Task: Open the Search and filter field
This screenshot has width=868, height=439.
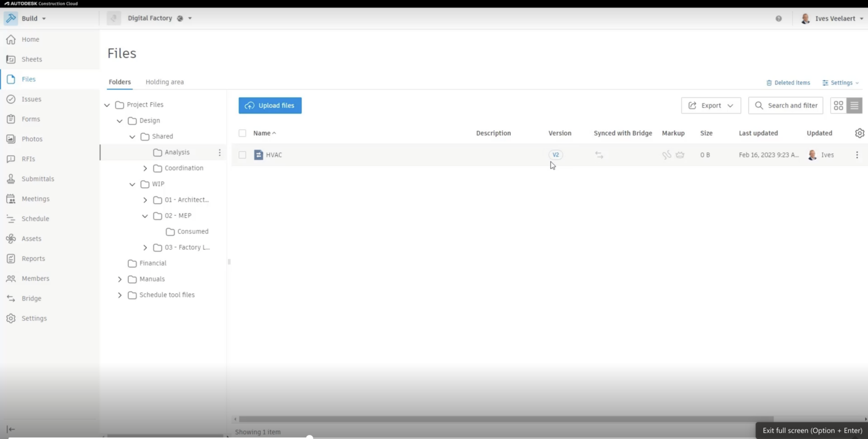Action: coord(785,105)
